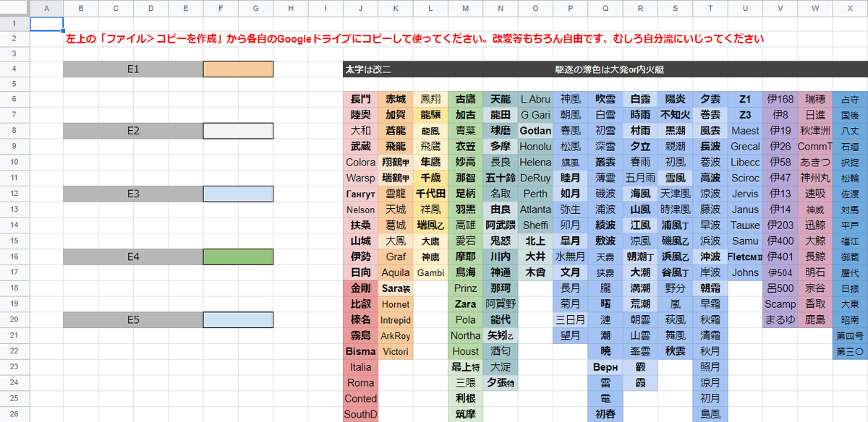
Task: Select the Bisma cell
Action: pos(360,351)
